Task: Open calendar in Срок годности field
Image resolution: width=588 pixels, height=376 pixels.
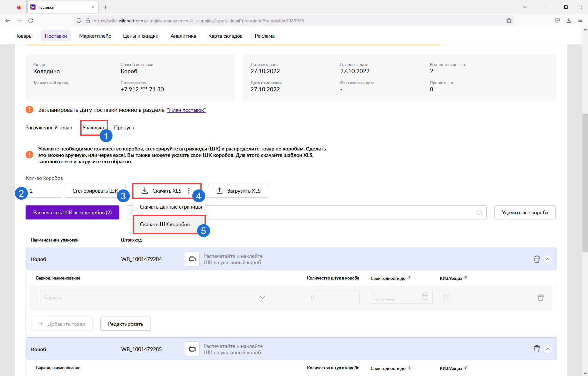Action: [425, 297]
